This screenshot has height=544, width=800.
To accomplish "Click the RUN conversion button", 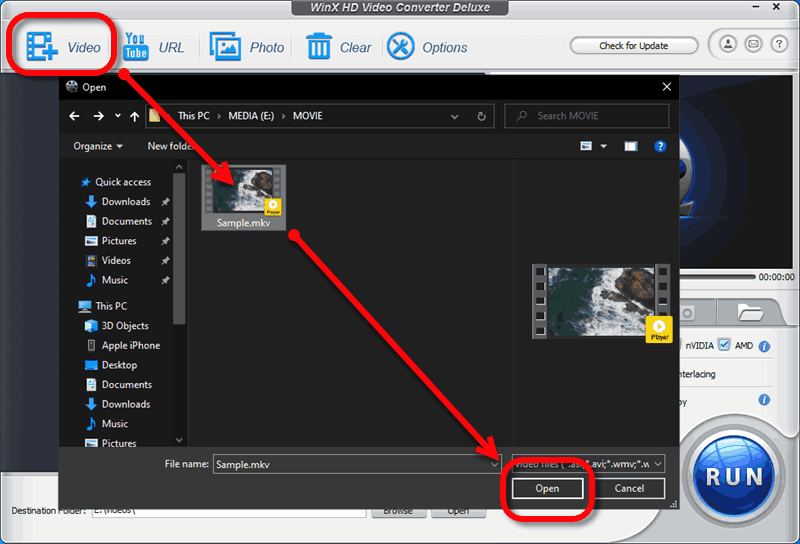I will pyautogui.click(x=734, y=476).
